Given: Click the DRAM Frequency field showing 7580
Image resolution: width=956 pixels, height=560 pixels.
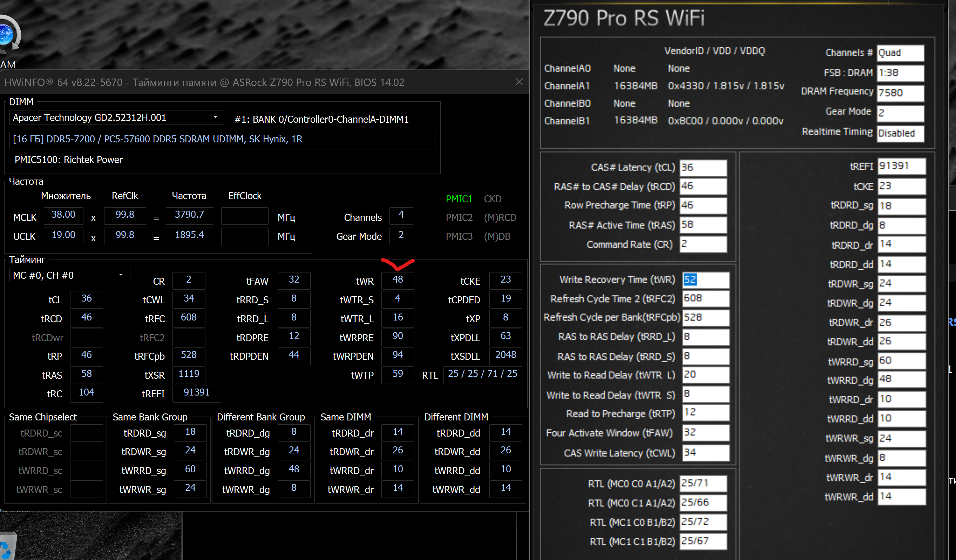Looking at the screenshot, I should (900, 93).
